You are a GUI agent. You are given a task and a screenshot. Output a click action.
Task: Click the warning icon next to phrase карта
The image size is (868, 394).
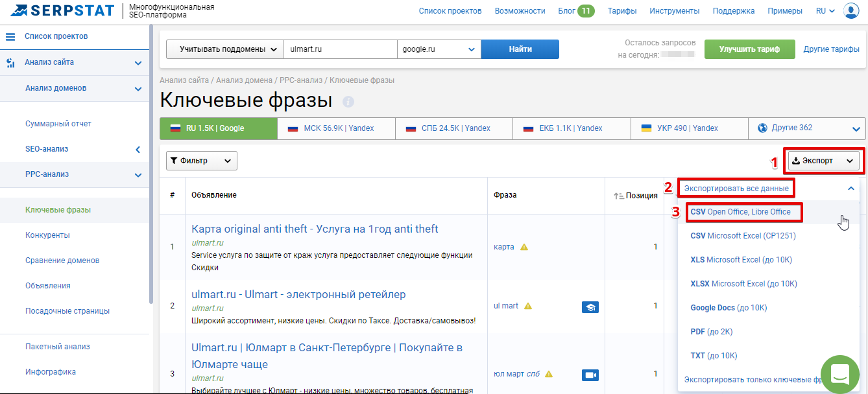[x=524, y=247]
